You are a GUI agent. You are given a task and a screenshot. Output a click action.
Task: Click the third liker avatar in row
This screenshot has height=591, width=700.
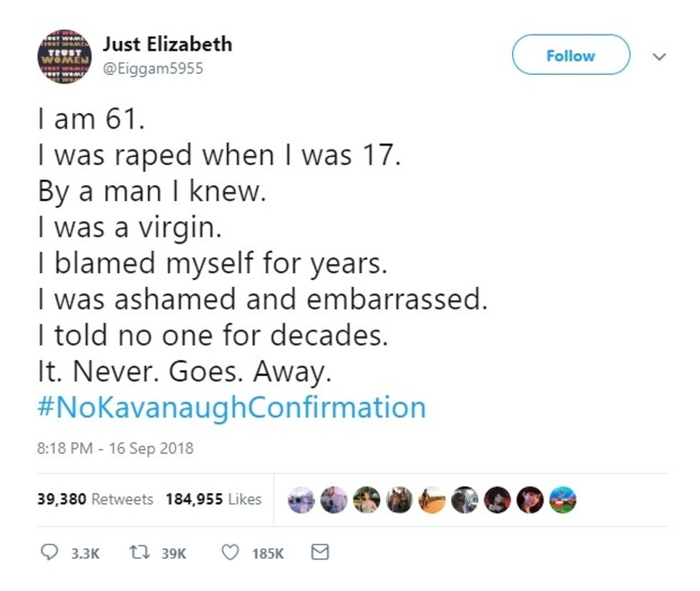coord(366,500)
